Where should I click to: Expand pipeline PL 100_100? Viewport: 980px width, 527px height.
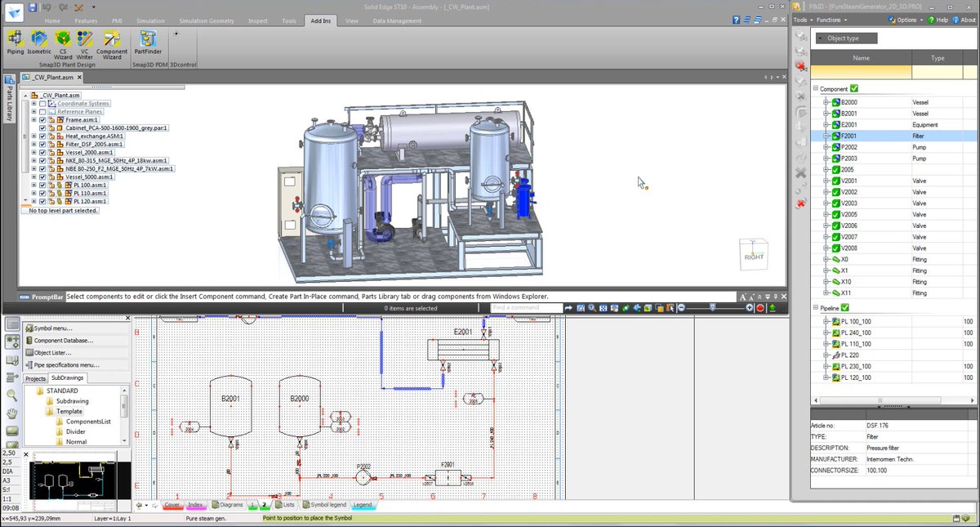(x=826, y=321)
